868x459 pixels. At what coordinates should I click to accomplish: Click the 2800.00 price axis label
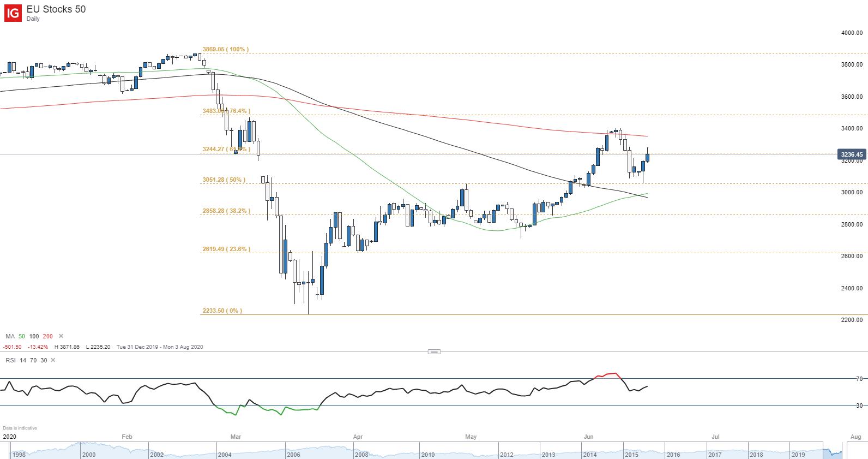click(x=852, y=224)
